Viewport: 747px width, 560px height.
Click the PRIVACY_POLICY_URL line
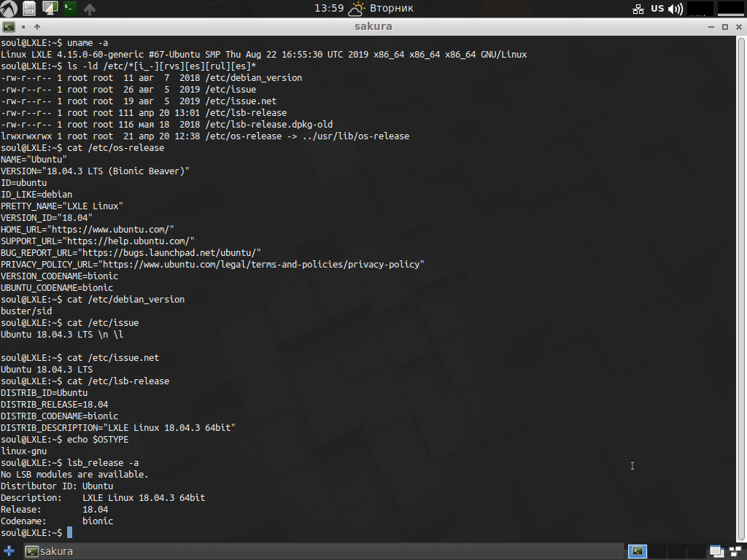point(212,264)
